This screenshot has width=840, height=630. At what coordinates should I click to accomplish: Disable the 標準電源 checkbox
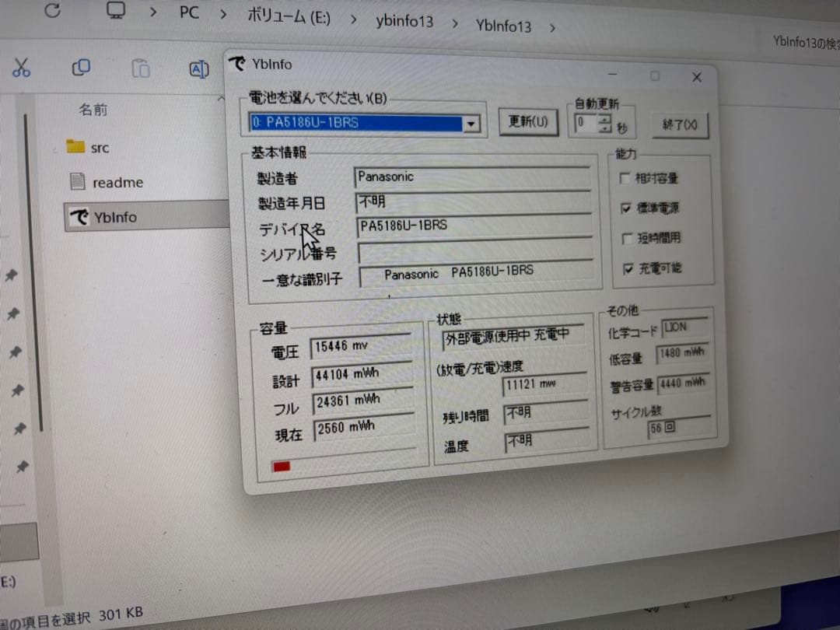coord(626,208)
